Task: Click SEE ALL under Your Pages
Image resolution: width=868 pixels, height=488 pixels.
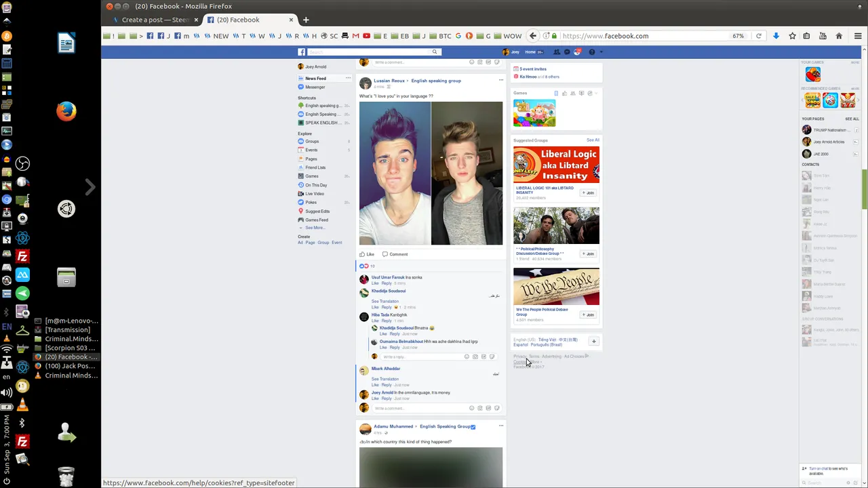Action: (852, 119)
